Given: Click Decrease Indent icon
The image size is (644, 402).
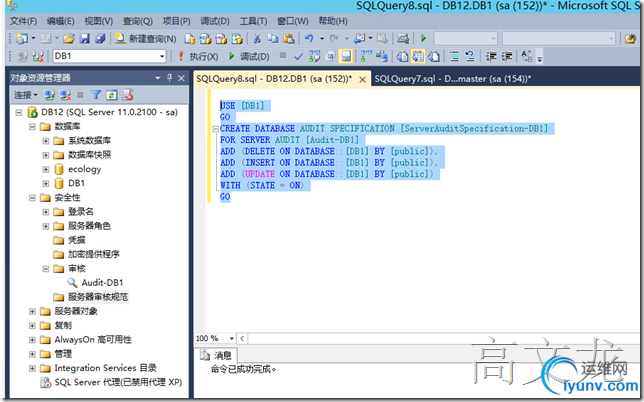Looking at the screenshot, I should click(491, 56).
